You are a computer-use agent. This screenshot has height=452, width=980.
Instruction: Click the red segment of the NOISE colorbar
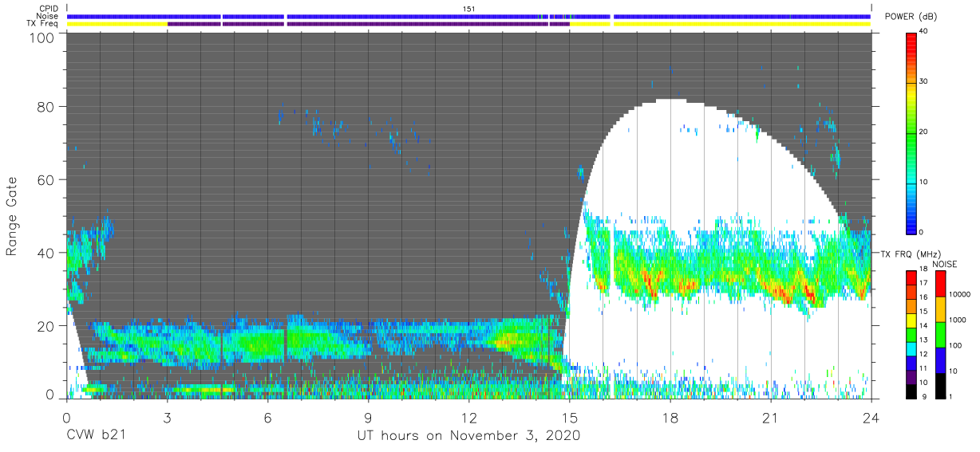[x=941, y=284]
